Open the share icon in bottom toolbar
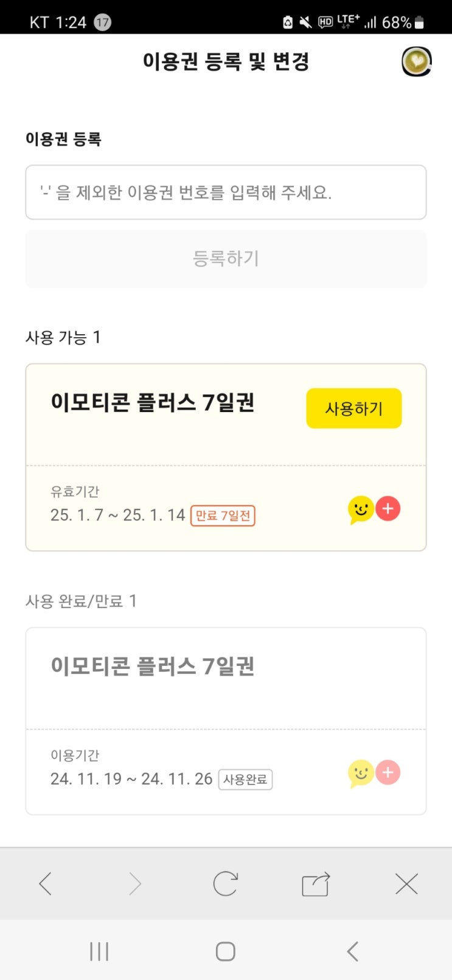The height and width of the screenshot is (980, 452). click(316, 884)
